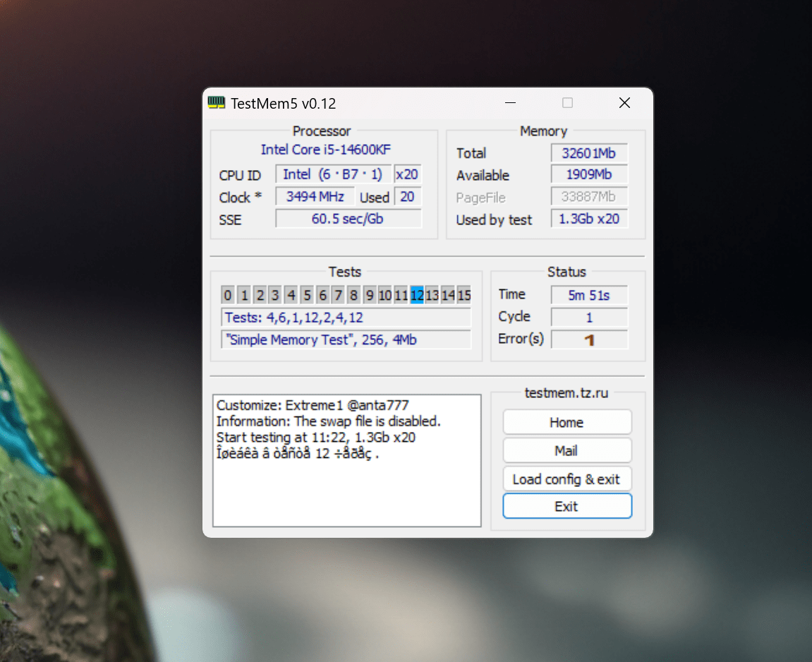
Task: Click the Clock * label
Action: (x=241, y=198)
